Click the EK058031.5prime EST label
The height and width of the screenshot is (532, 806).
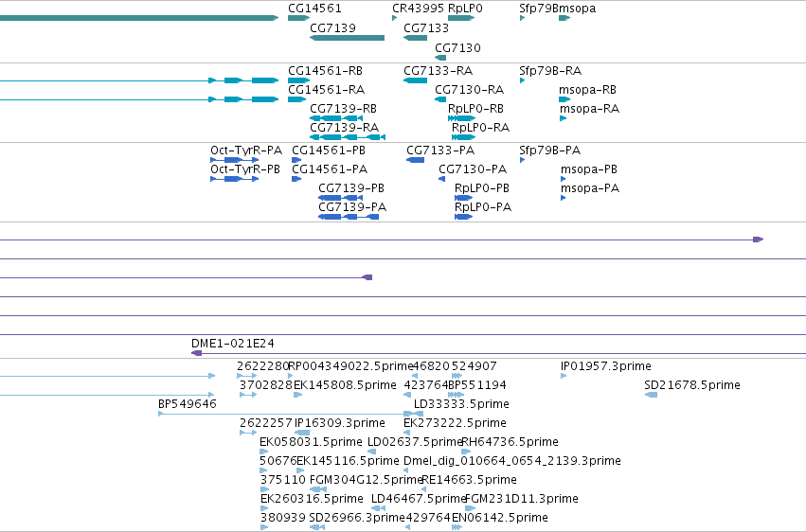(x=311, y=442)
